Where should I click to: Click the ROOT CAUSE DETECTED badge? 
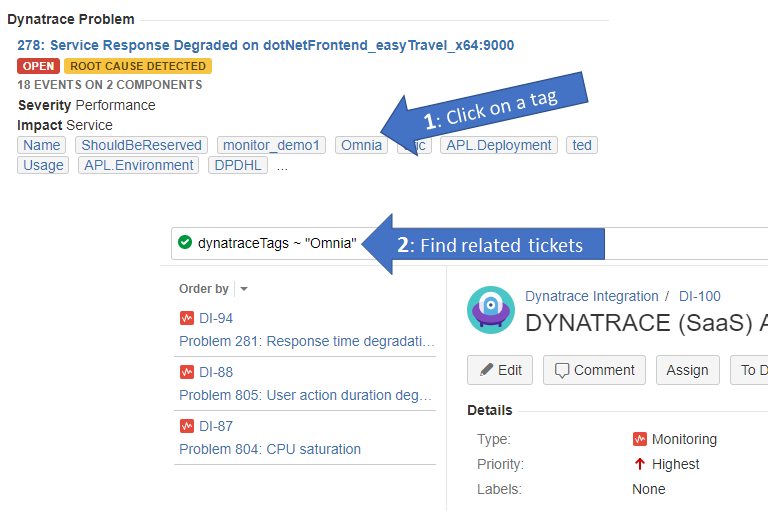138,66
